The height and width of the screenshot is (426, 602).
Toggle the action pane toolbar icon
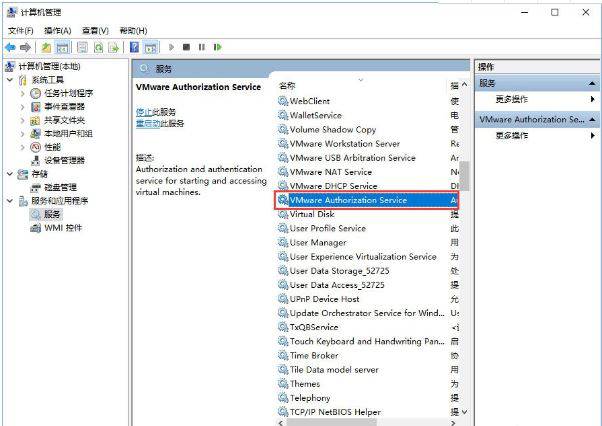[150, 47]
